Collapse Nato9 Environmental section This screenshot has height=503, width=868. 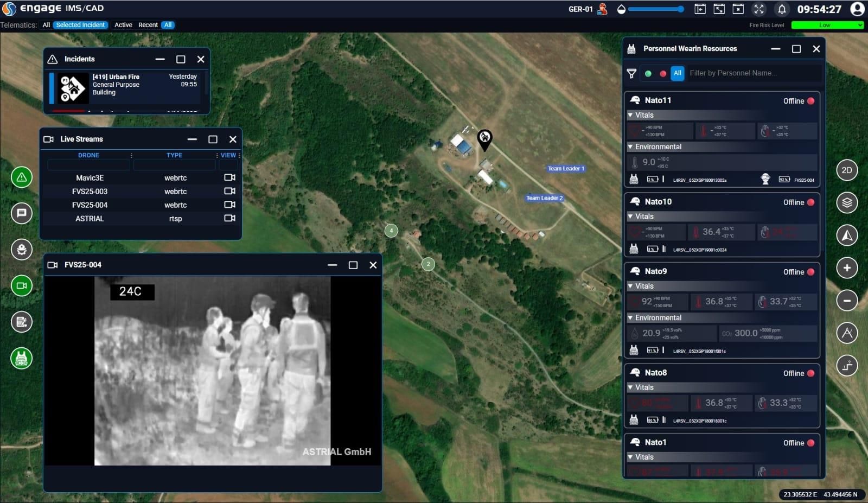pos(630,318)
